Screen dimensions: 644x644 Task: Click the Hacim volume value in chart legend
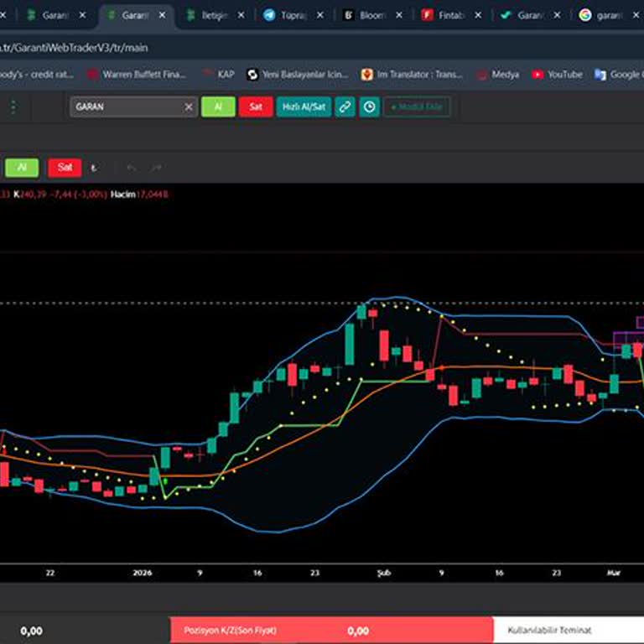coord(153,195)
